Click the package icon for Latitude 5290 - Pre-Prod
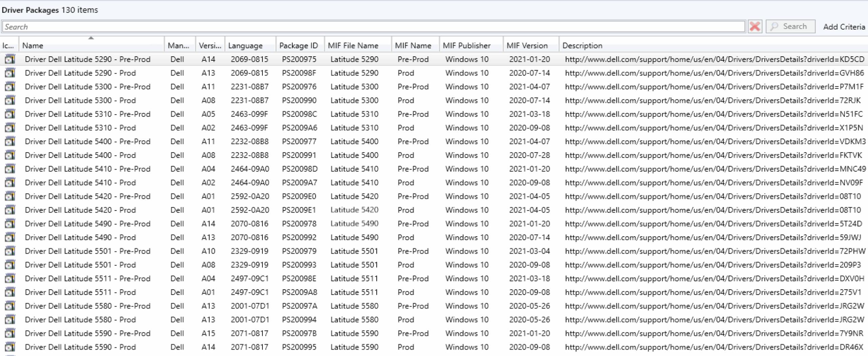This screenshot has width=868, height=356. tap(10, 59)
